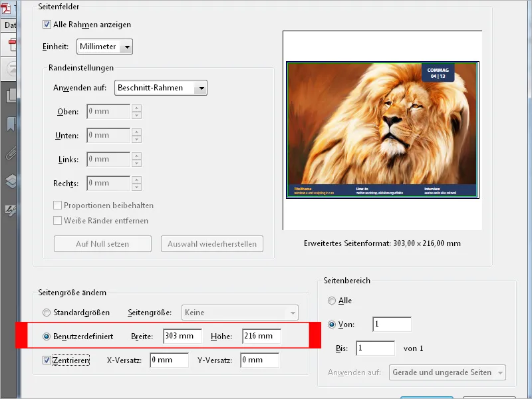This screenshot has width=532, height=399.
Task: Toggle Alle Rahmen anzeigen checkbox
Action: [x=47, y=25]
